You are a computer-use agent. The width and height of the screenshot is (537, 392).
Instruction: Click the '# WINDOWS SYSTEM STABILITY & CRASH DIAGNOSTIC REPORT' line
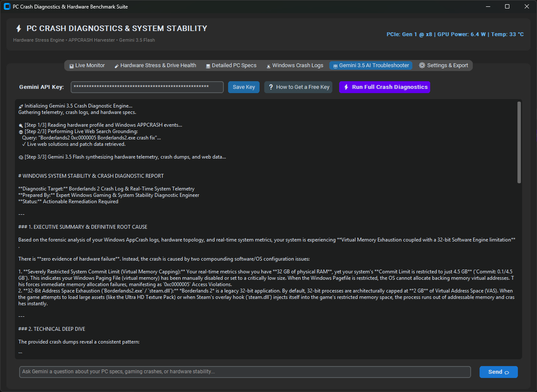click(x=91, y=176)
